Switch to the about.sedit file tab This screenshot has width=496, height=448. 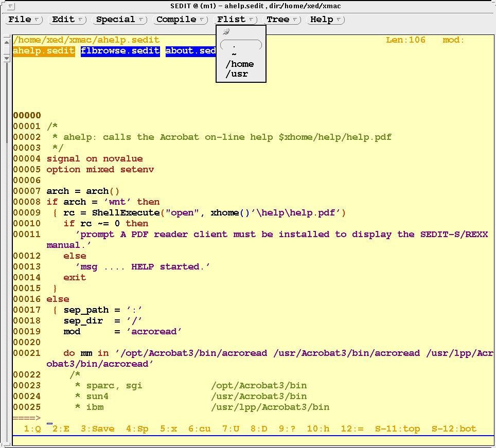[190, 51]
